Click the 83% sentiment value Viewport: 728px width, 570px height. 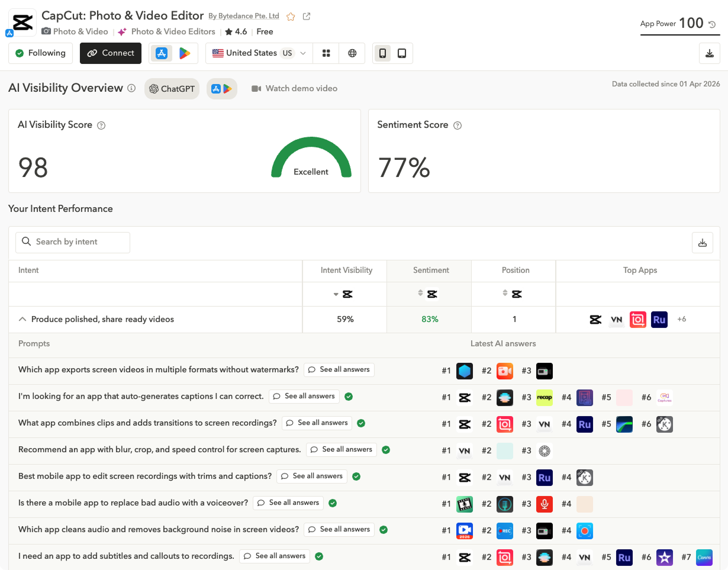430,320
